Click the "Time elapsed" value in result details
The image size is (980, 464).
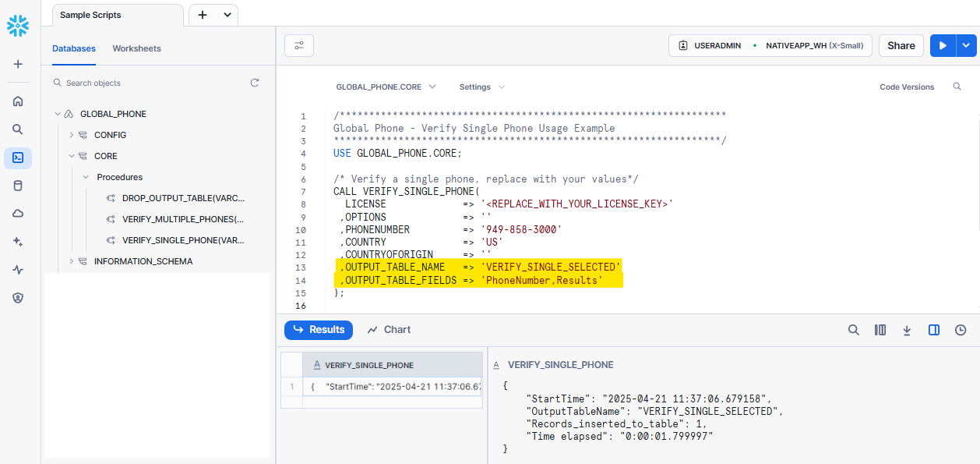(668, 436)
